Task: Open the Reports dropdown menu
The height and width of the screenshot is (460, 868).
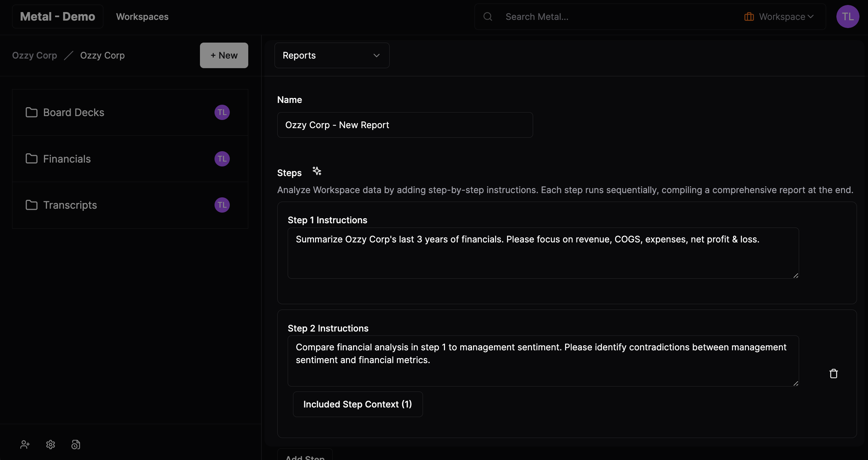Action: pyautogui.click(x=331, y=55)
